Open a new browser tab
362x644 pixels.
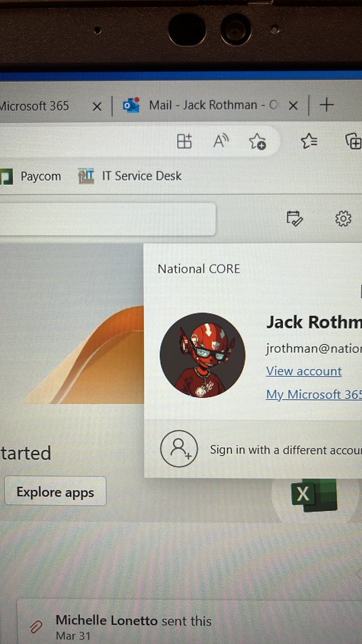(x=326, y=105)
